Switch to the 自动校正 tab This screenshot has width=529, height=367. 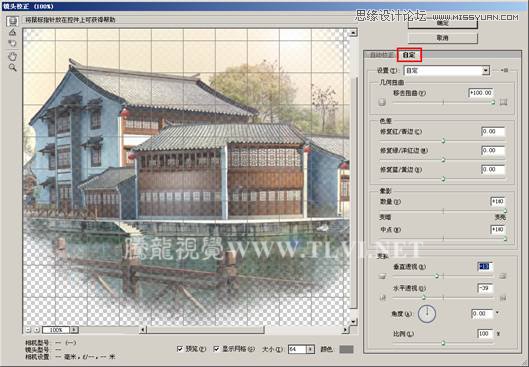click(x=381, y=55)
